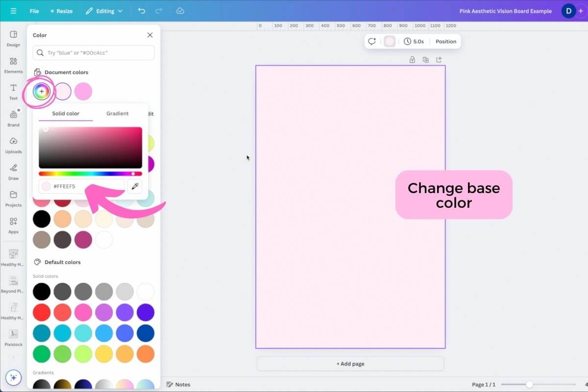Viewport: 588px width, 392px height.
Task: Expand the Editing mode dropdown
Action: click(104, 11)
